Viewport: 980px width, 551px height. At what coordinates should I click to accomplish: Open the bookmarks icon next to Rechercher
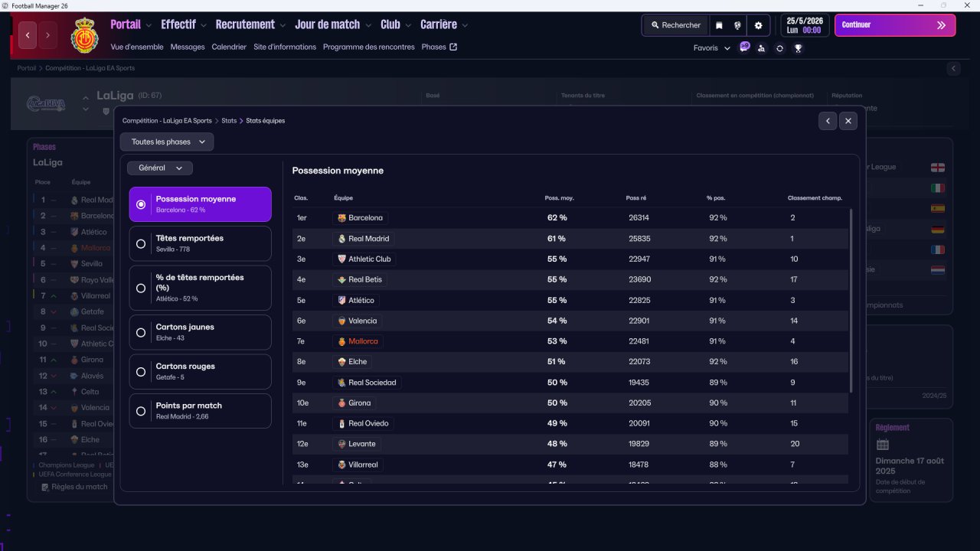719,25
